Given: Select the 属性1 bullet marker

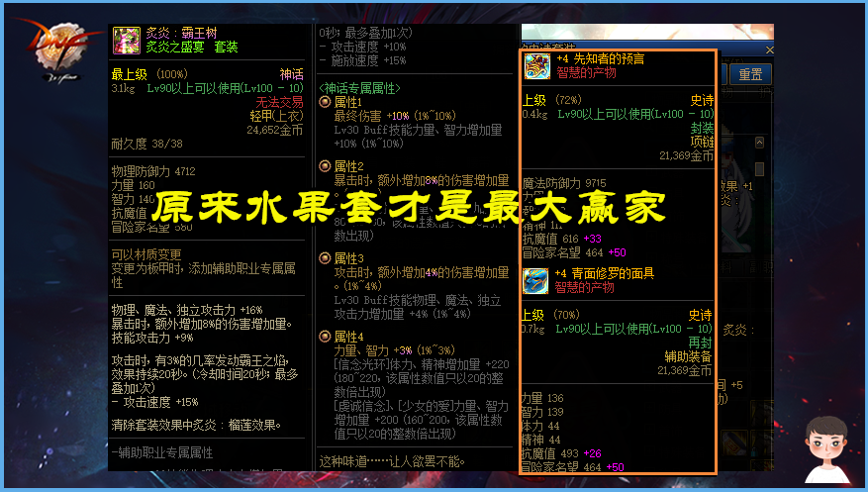Looking at the screenshot, I should (x=325, y=102).
